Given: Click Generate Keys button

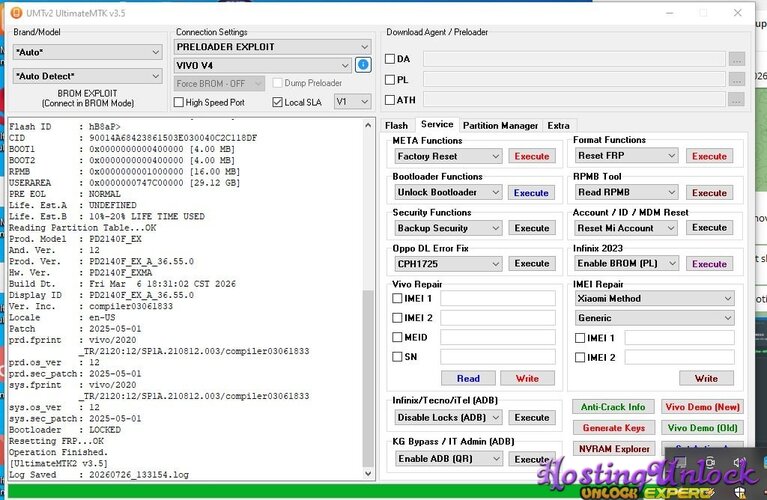Looking at the screenshot, I should [x=613, y=428].
